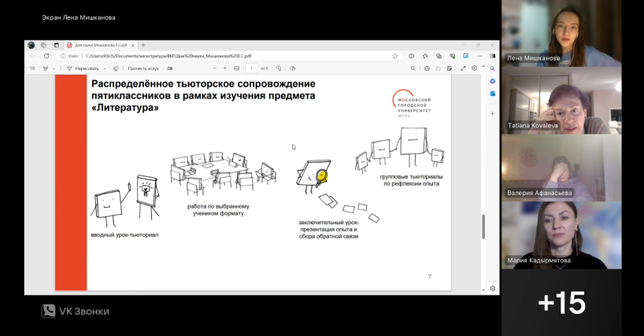Click the zoom out minus button
Image resolution: width=644 pixels, height=336 pixels.
click(x=213, y=68)
